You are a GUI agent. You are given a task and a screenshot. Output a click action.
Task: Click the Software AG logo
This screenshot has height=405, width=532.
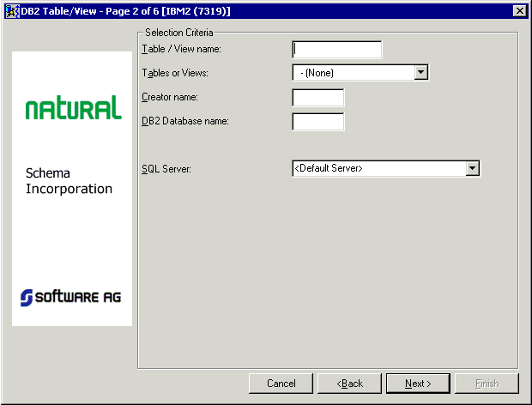71,297
